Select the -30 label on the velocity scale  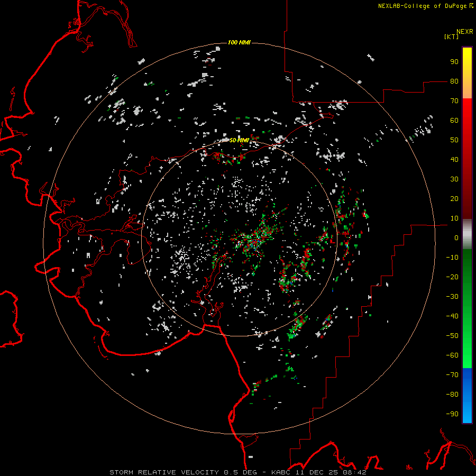pos(452,297)
